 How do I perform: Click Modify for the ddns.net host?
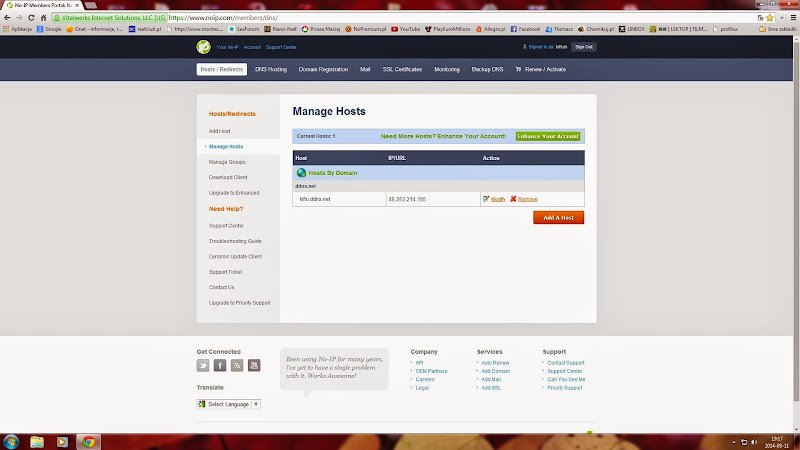point(497,199)
